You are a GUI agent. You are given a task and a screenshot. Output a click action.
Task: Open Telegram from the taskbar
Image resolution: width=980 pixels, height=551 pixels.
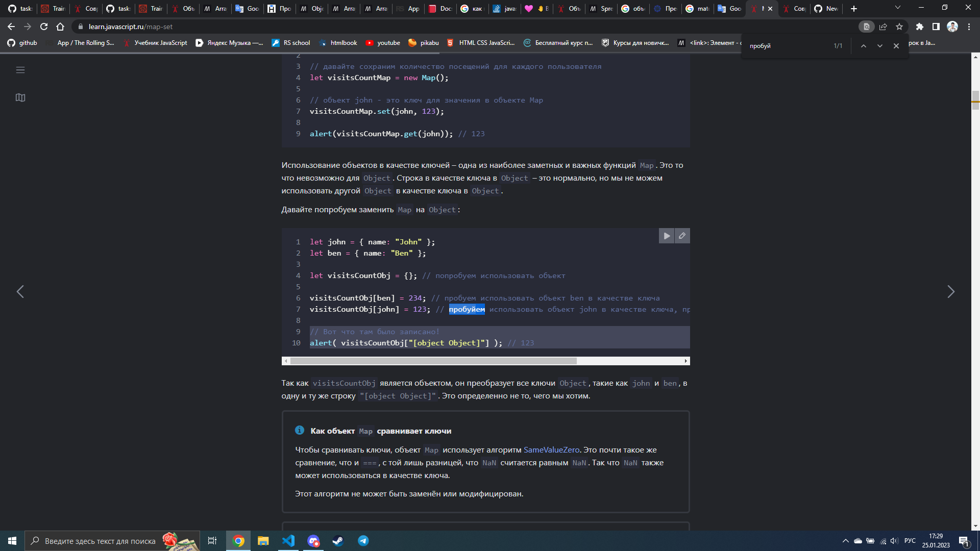tap(363, 541)
